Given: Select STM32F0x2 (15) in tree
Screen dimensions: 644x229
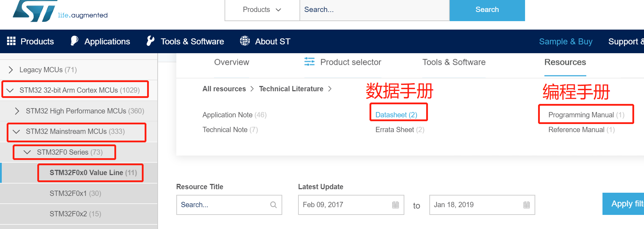Looking at the screenshot, I should coord(75,214).
